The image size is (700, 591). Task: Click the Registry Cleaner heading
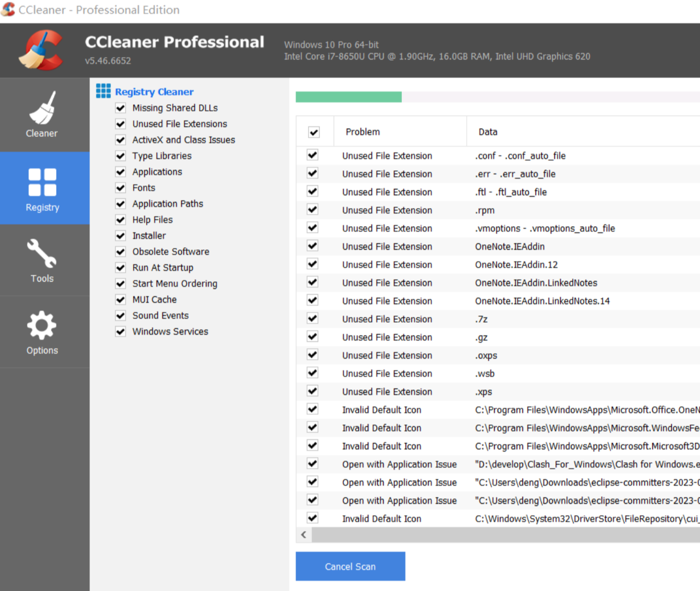(x=155, y=92)
